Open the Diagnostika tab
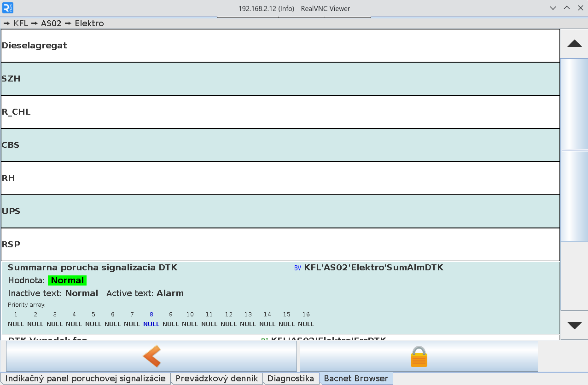 pyautogui.click(x=291, y=379)
